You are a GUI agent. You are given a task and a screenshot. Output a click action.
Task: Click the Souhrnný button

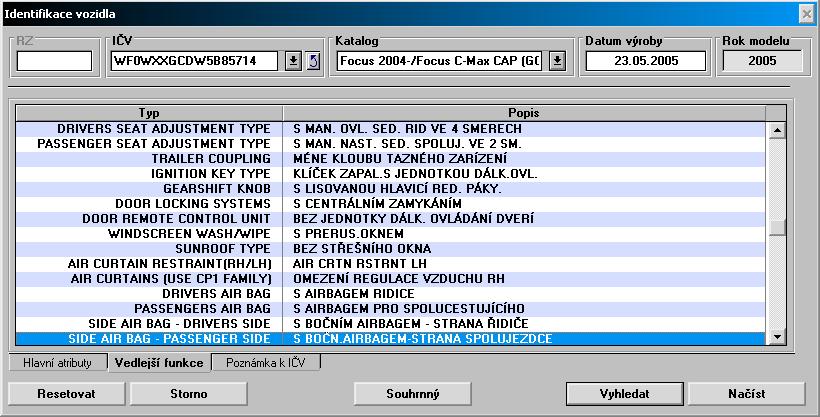pyautogui.click(x=413, y=393)
